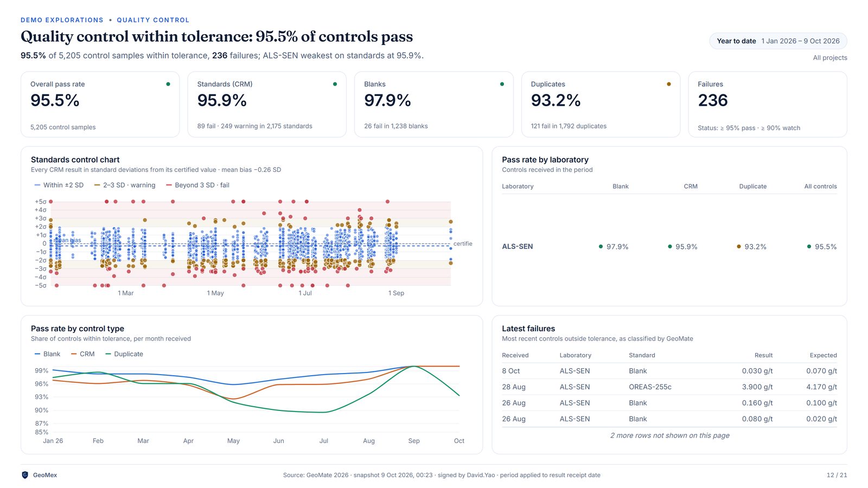Click the 121 fail in 1,792 duplicates text
The height and width of the screenshot is (488, 868).
569,126
